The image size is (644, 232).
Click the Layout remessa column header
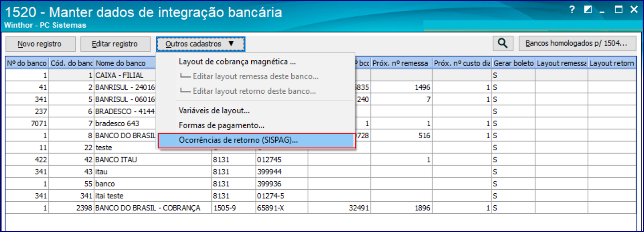coord(561,63)
